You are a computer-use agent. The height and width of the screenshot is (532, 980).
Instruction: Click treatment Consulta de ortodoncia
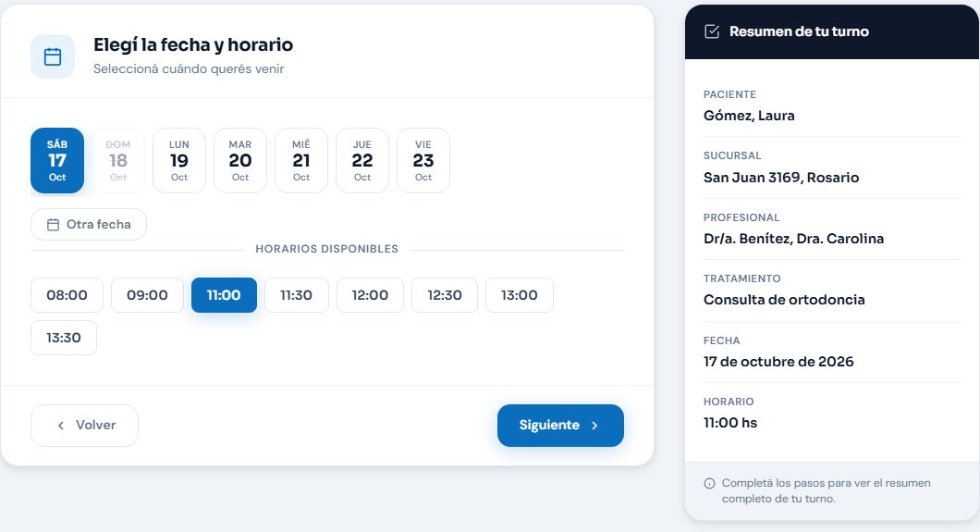tap(784, 300)
